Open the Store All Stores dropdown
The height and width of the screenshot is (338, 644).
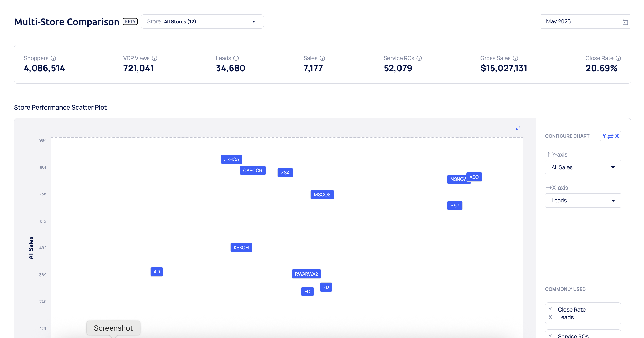[x=202, y=22]
